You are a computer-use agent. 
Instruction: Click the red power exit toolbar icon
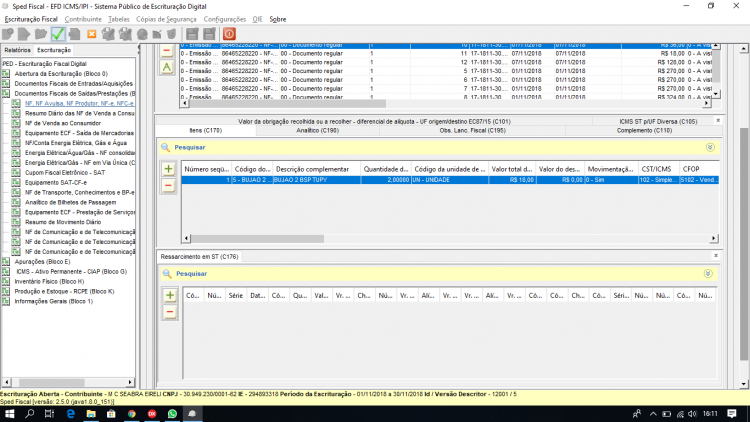[229, 34]
